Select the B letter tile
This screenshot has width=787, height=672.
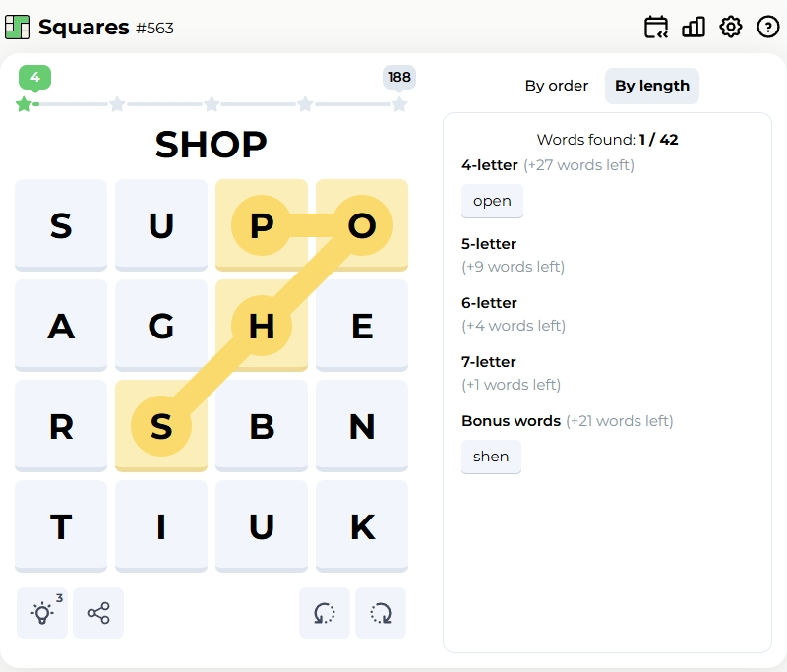[262, 426]
